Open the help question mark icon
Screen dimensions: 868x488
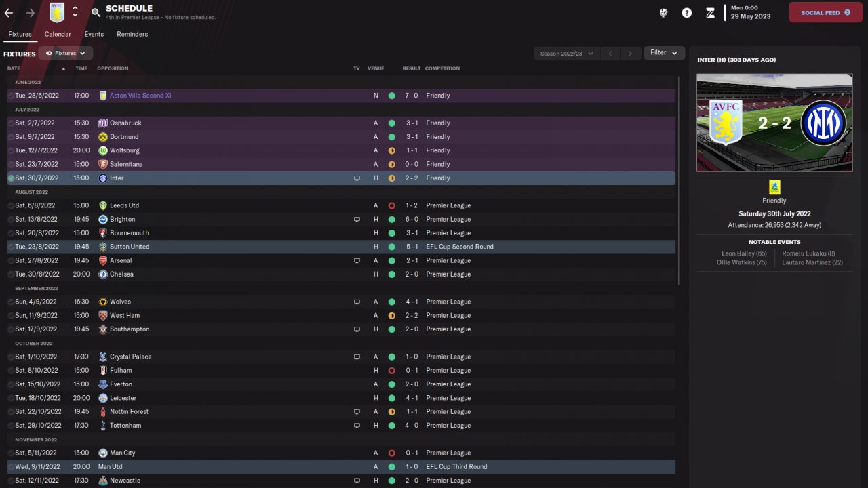pos(687,13)
